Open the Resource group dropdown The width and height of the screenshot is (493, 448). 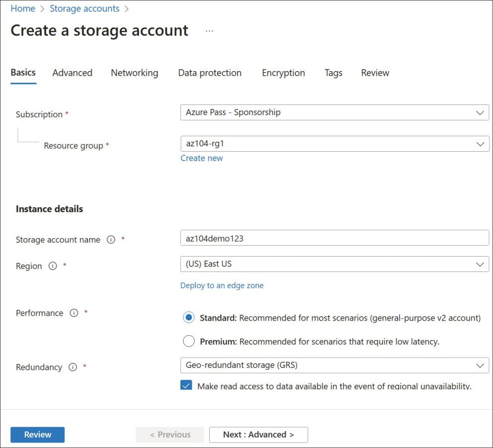coord(334,144)
